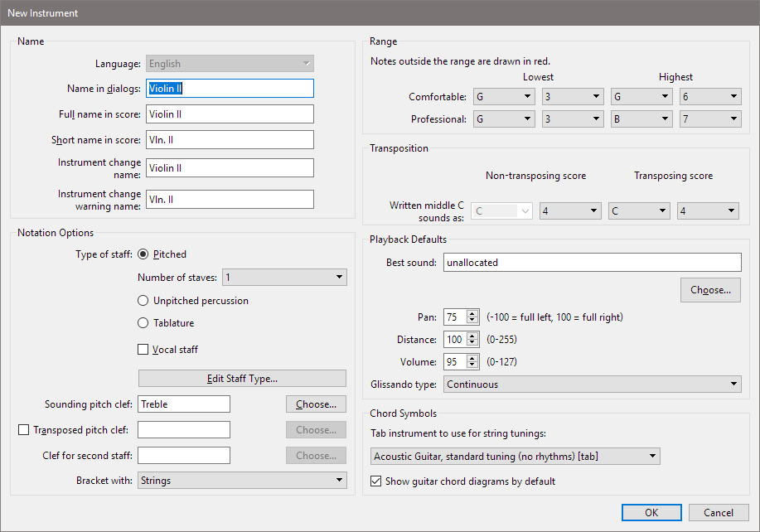Open Comfortable lowest note letter dropdown
The height and width of the screenshot is (532, 760).
point(505,97)
